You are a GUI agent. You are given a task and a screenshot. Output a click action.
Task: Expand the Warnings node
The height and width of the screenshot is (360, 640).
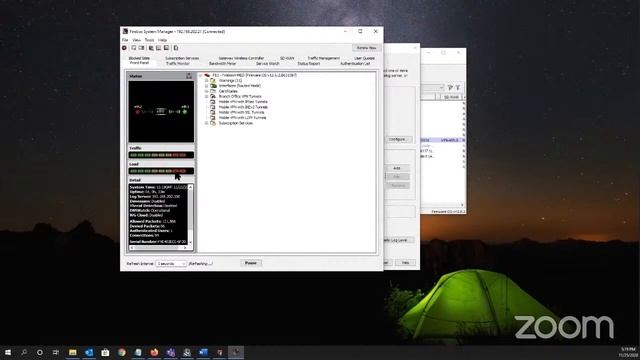tap(207, 80)
